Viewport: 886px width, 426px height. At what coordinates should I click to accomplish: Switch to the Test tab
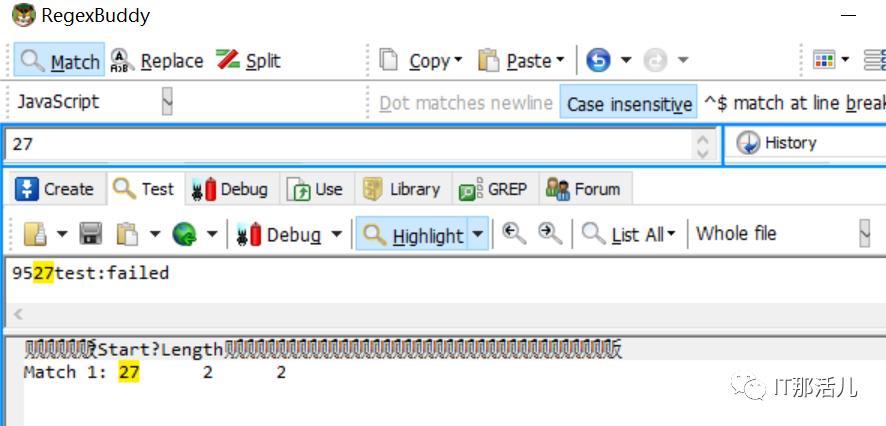[145, 189]
